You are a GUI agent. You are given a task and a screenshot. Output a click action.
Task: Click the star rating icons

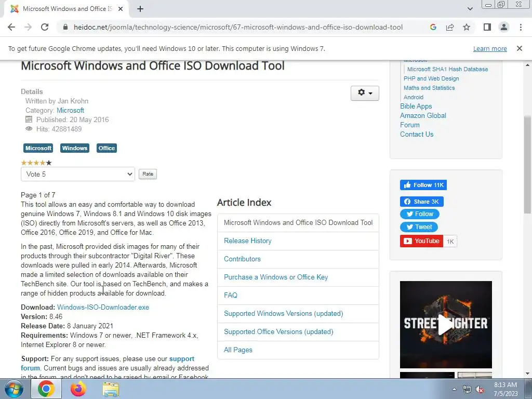[x=36, y=163]
